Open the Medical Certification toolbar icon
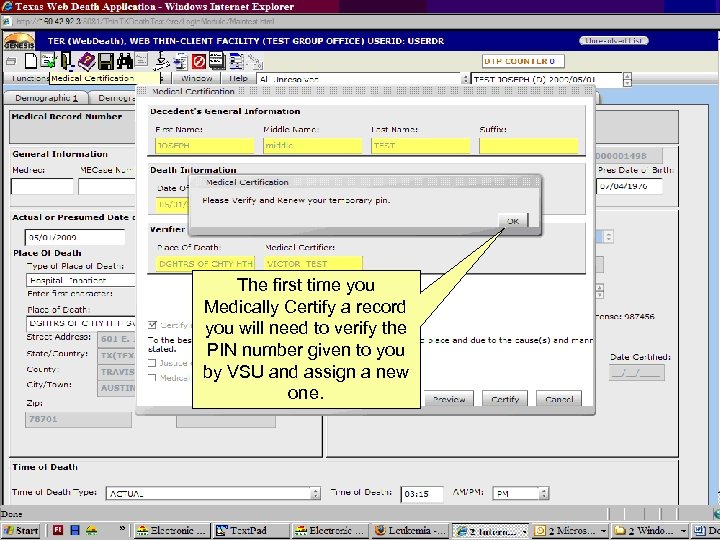 (x=48, y=61)
